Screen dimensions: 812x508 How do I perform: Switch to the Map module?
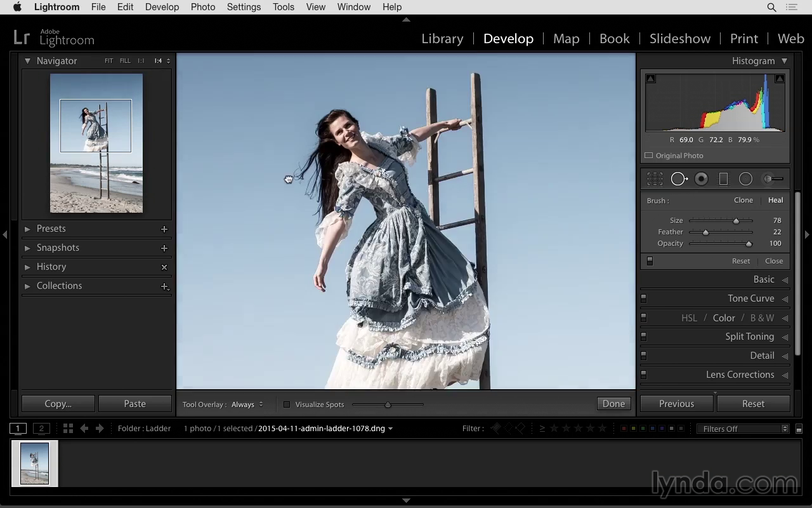[x=566, y=39]
